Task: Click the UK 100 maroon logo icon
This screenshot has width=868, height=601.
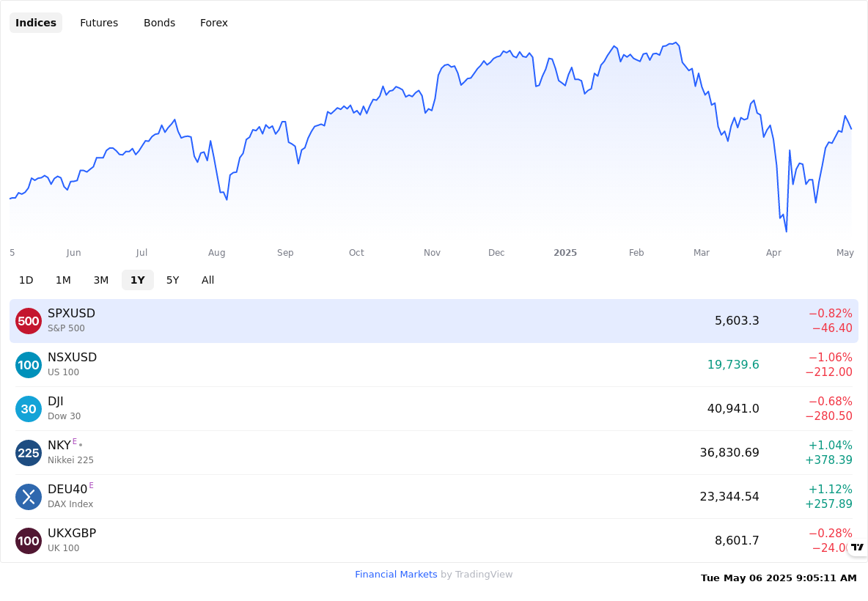Action: coord(29,541)
